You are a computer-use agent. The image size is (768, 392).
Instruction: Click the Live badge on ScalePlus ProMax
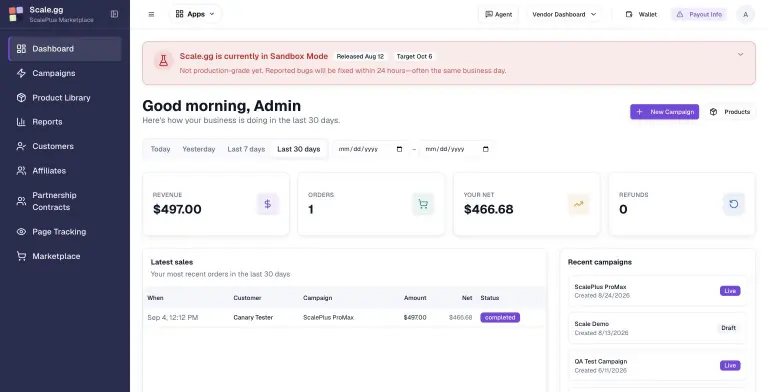pyautogui.click(x=730, y=291)
